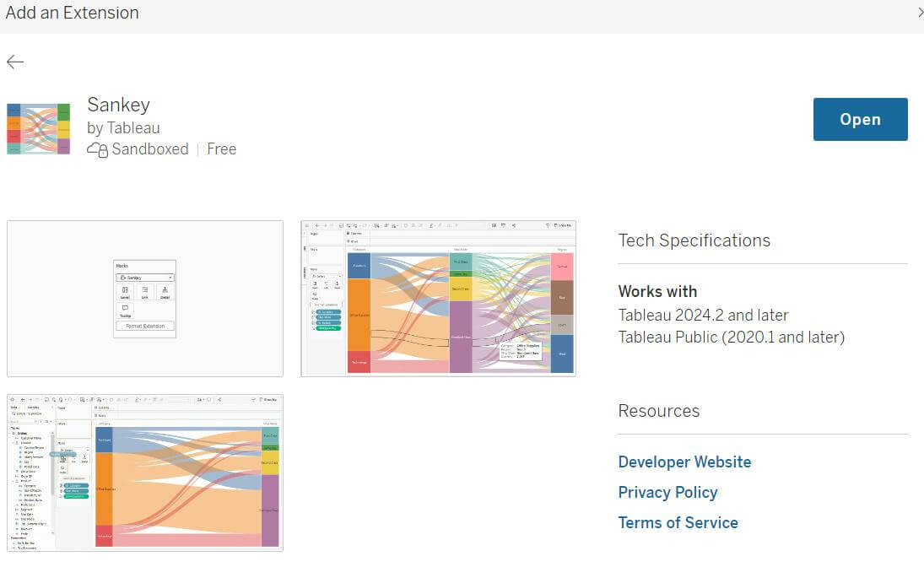Open the Sankey extension

point(860,119)
